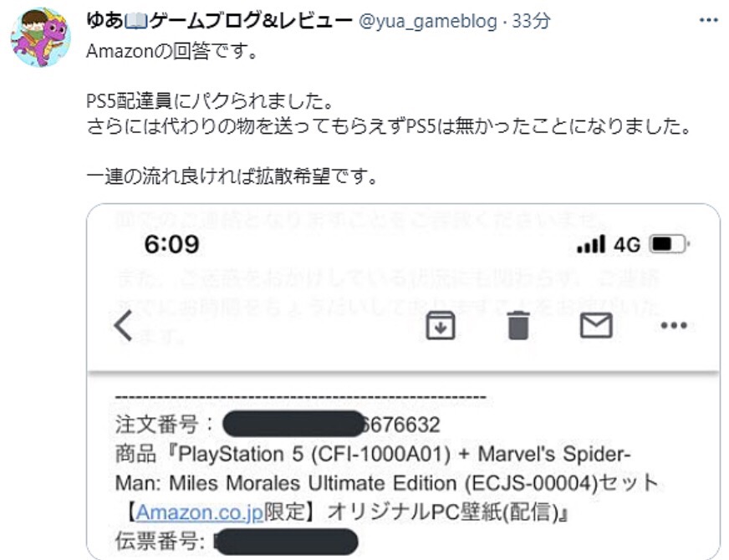
Task: Click the battery indicator icon
Action: coord(669,244)
